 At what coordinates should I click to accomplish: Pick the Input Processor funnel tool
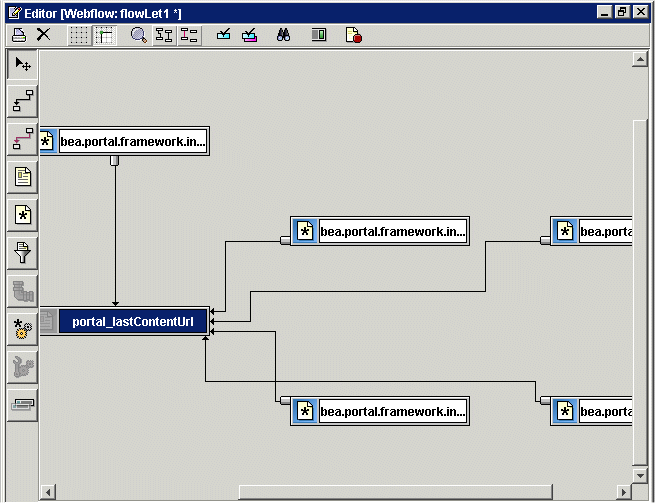pos(23,253)
